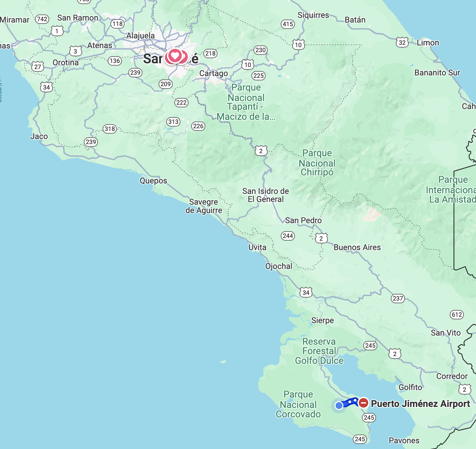Click the Uvita label
Viewport: 476px width, 449px height.
coord(257,247)
